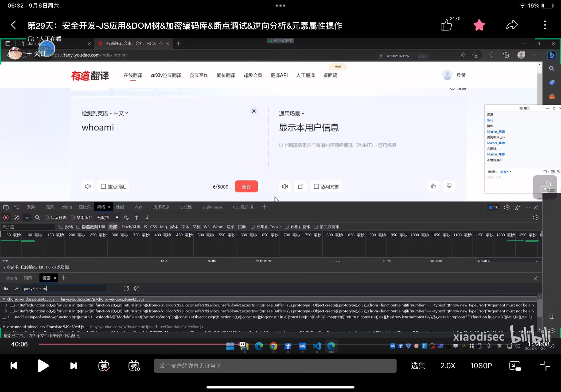The width and height of the screenshot is (561, 392).
Task: Skip to the previous video
Action: (14, 366)
